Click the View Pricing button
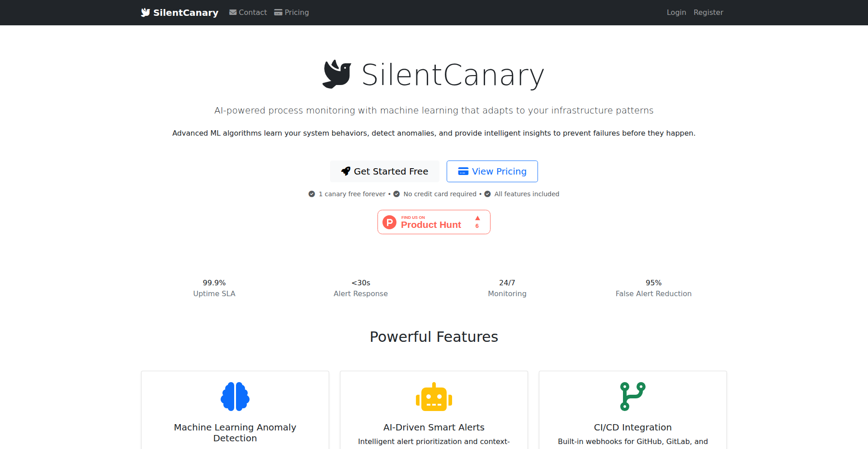 tap(492, 171)
